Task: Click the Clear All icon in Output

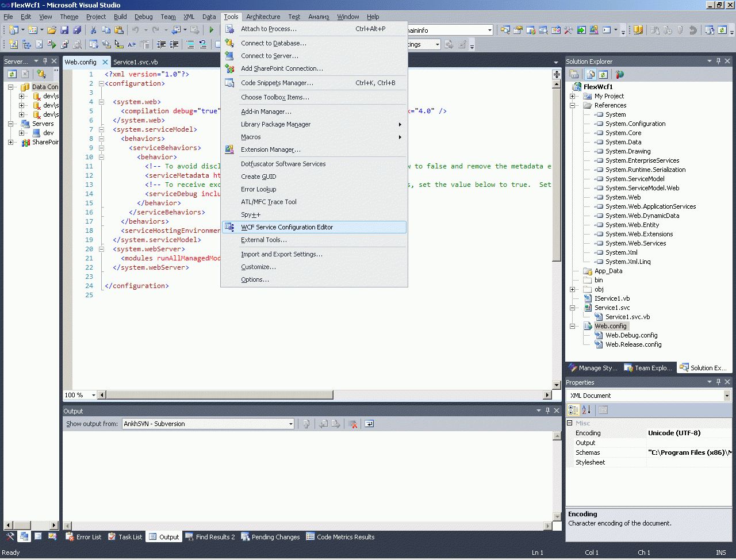Action: (x=353, y=424)
